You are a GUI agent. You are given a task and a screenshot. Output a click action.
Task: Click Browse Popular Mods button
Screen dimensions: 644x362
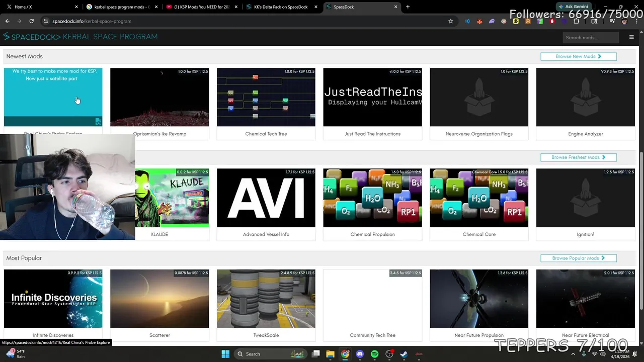579,258
